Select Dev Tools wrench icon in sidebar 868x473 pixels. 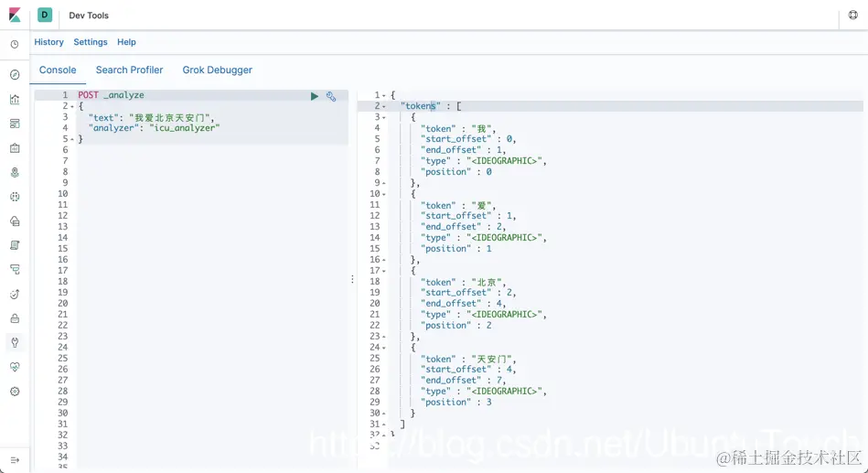pos(15,342)
